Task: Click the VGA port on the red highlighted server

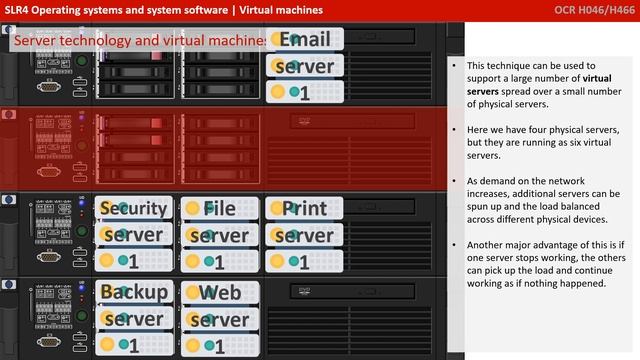Action: [x=49, y=171]
